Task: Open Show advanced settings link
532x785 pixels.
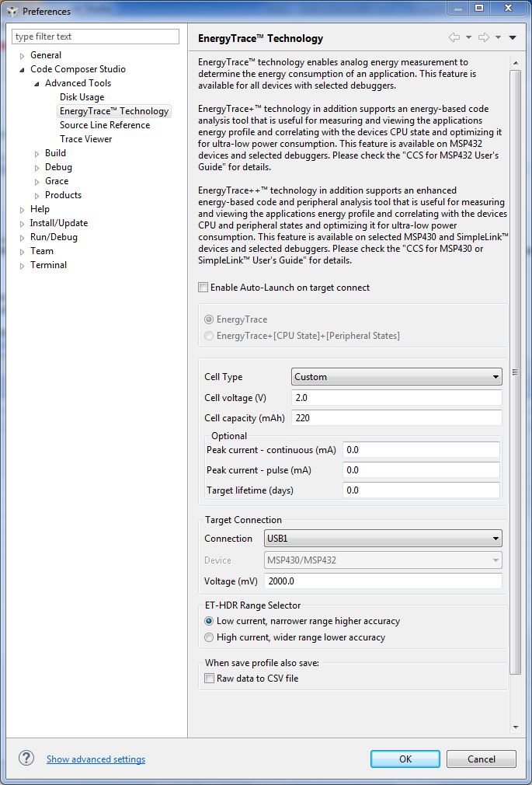Action: 96,759
